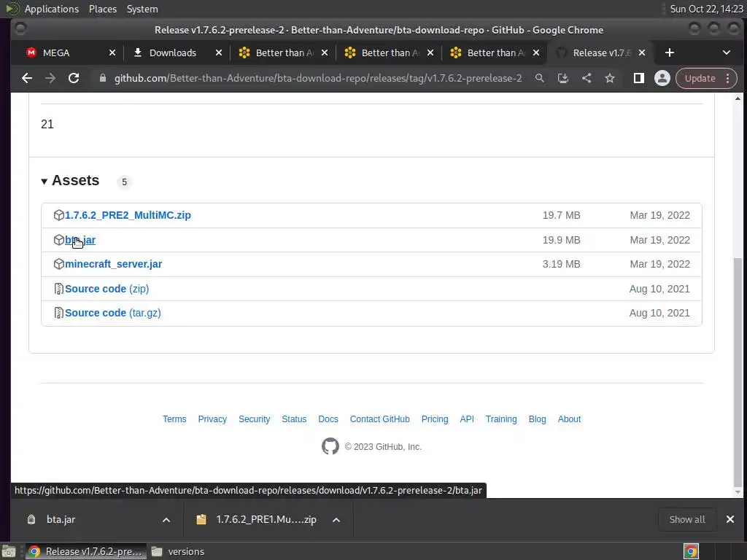Viewport: 747px width, 560px height.
Task: Go back to the previous page
Action: pyautogui.click(x=27, y=79)
